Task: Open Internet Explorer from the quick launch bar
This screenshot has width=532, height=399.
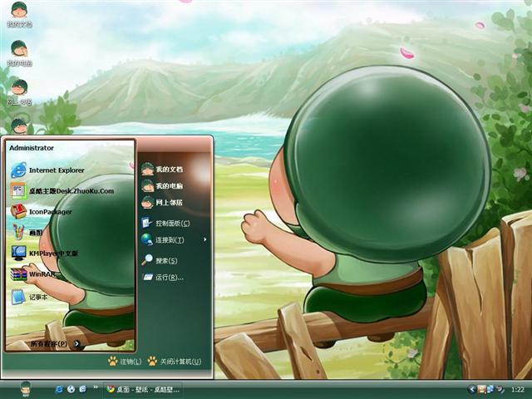Action: (x=59, y=389)
